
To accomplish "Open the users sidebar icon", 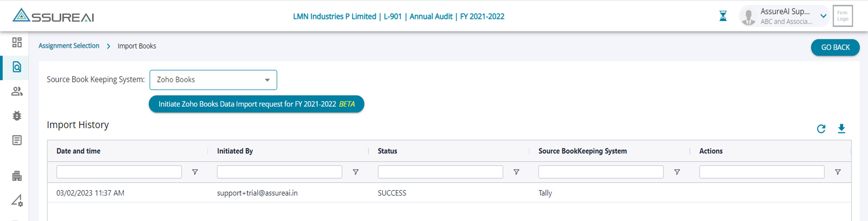I will (17, 91).
